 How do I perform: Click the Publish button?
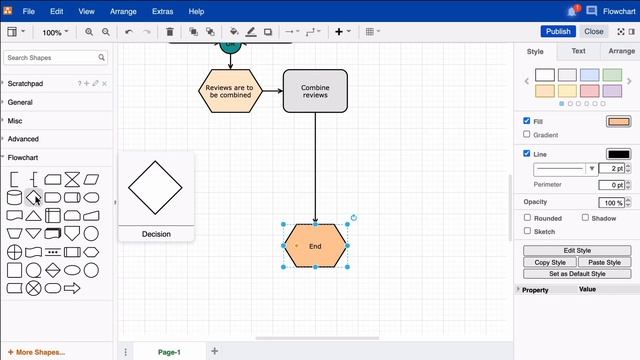point(558,31)
